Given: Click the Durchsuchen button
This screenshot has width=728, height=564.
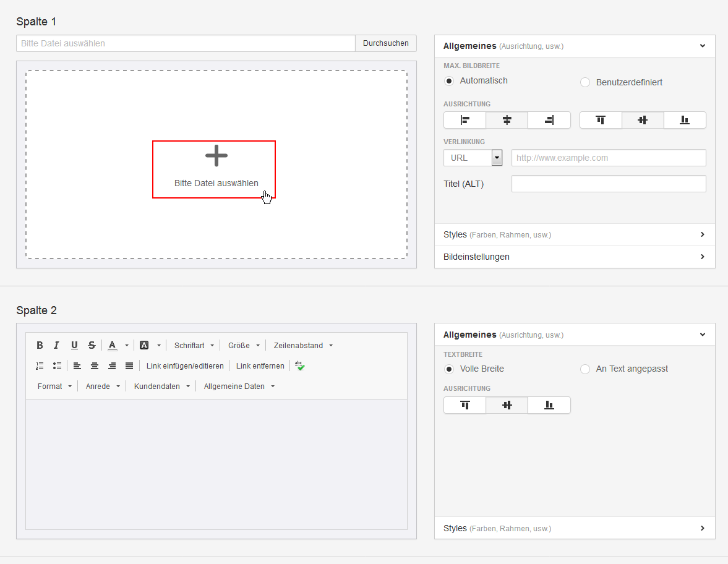Looking at the screenshot, I should pos(386,43).
